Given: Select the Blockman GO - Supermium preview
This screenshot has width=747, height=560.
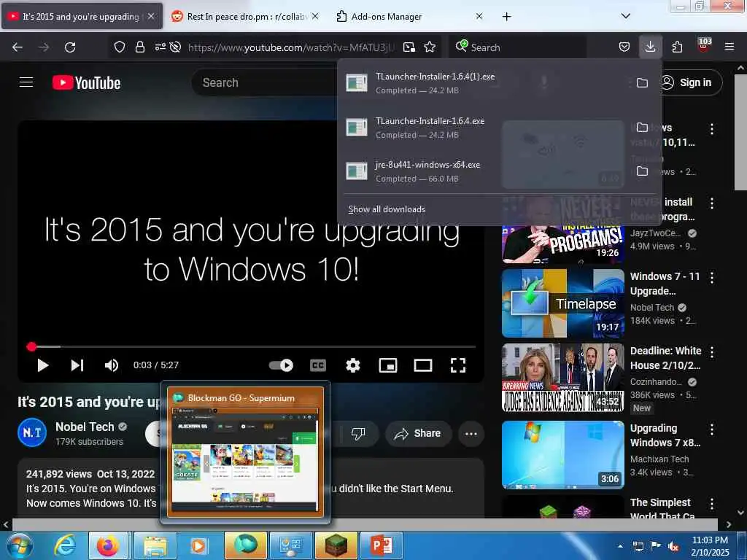Looking at the screenshot, I should [245, 452].
